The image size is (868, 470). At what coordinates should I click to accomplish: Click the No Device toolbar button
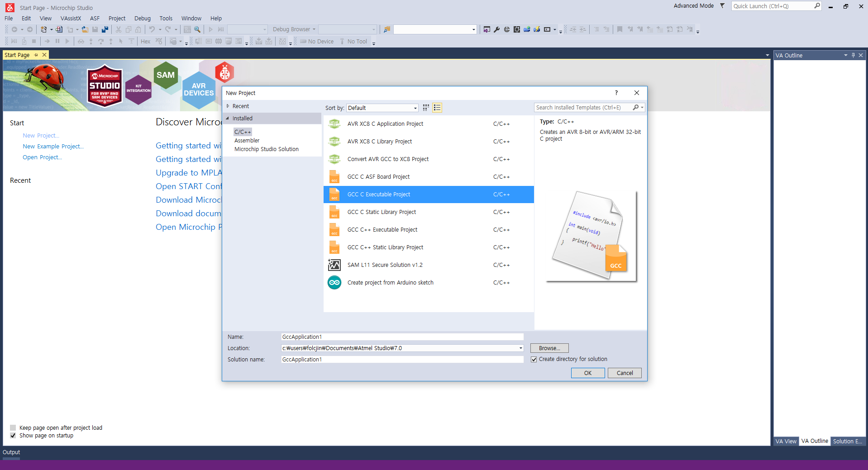click(317, 41)
